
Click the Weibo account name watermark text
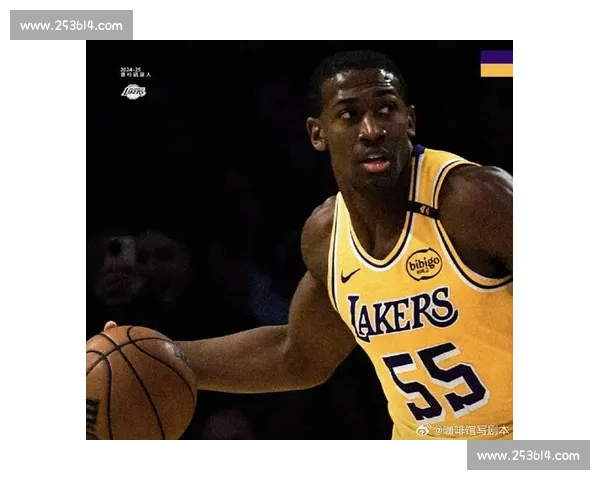471,430
